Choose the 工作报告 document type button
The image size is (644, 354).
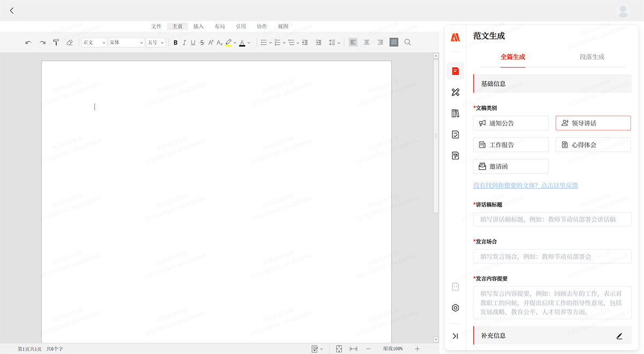tap(511, 145)
